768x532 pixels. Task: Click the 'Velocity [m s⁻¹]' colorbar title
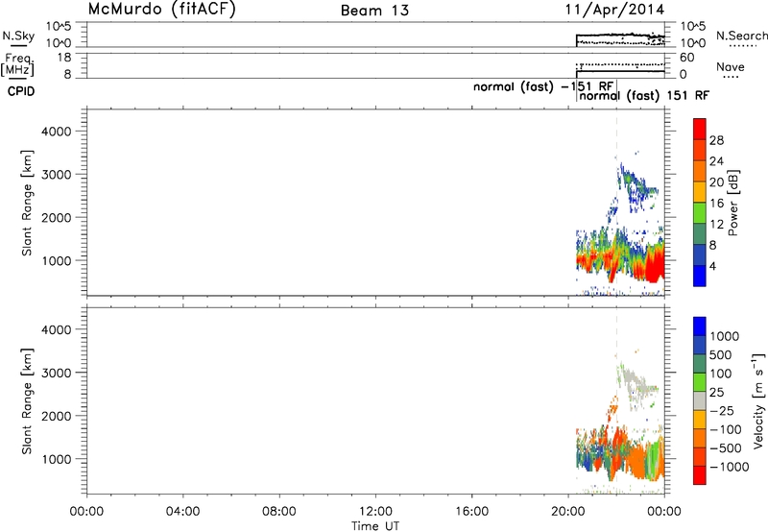pyautogui.click(x=758, y=400)
